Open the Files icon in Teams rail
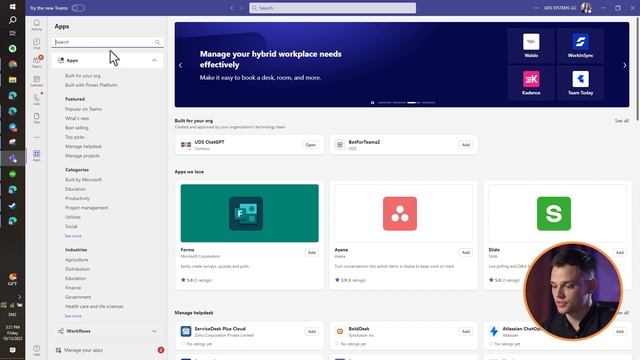This screenshot has height=360, width=640. (x=36, y=118)
